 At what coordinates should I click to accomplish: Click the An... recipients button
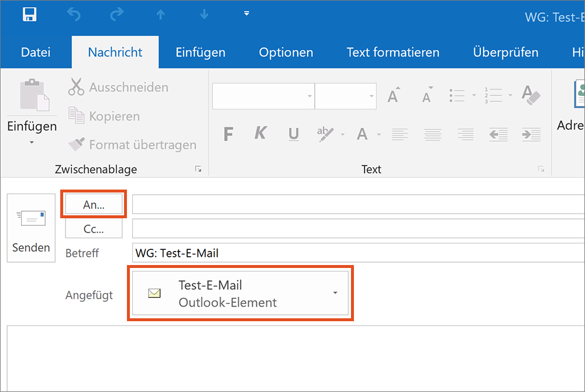pos(94,204)
